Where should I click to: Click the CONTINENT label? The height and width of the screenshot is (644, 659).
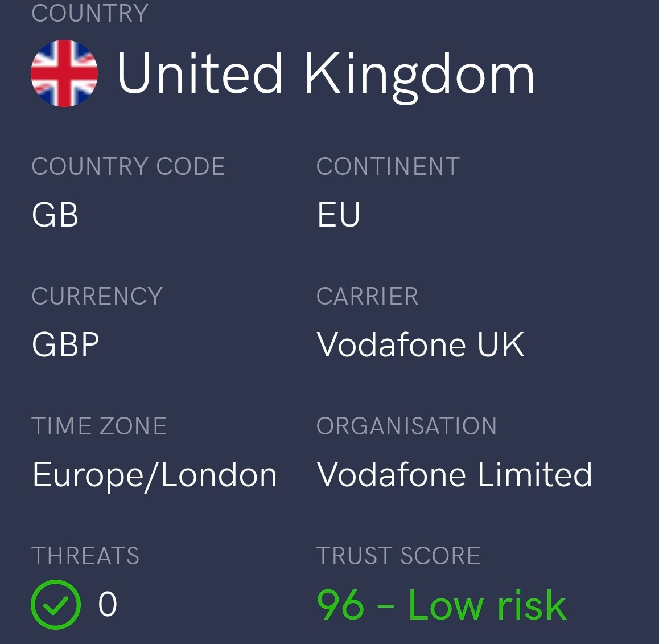click(x=388, y=166)
